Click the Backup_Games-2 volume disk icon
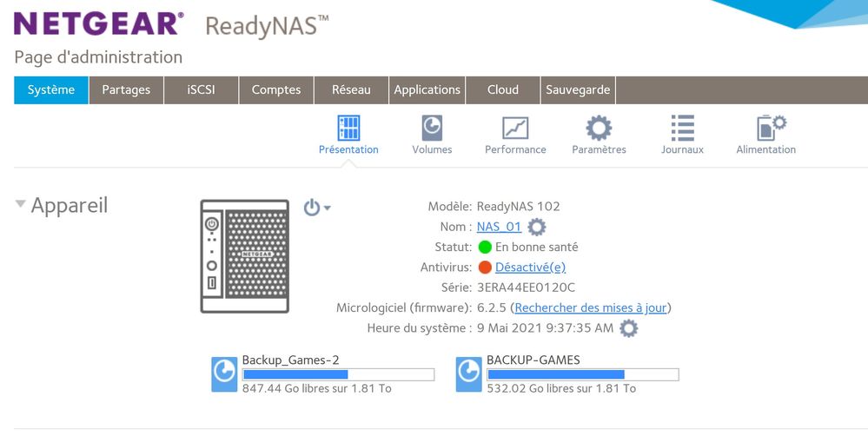 [x=225, y=373]
